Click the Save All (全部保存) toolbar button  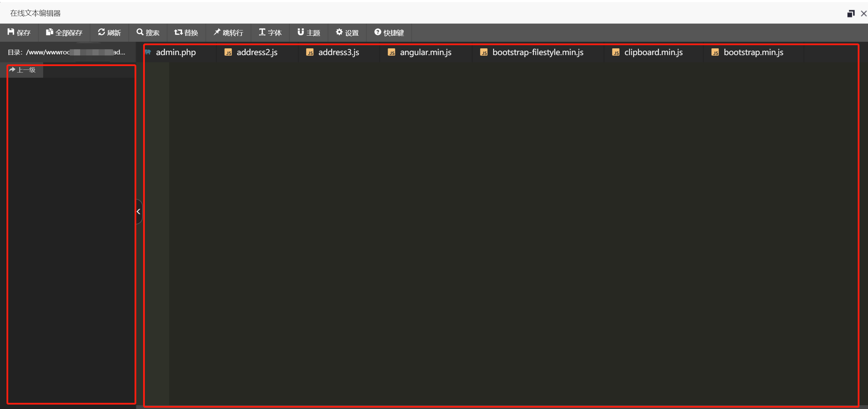pyautogui.click(x=64, y=33)
